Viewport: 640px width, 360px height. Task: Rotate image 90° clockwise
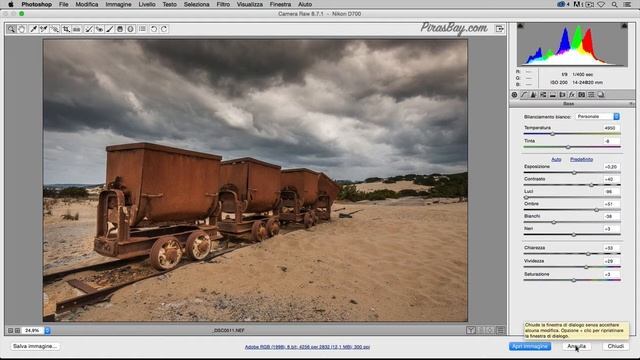[164, 29]
